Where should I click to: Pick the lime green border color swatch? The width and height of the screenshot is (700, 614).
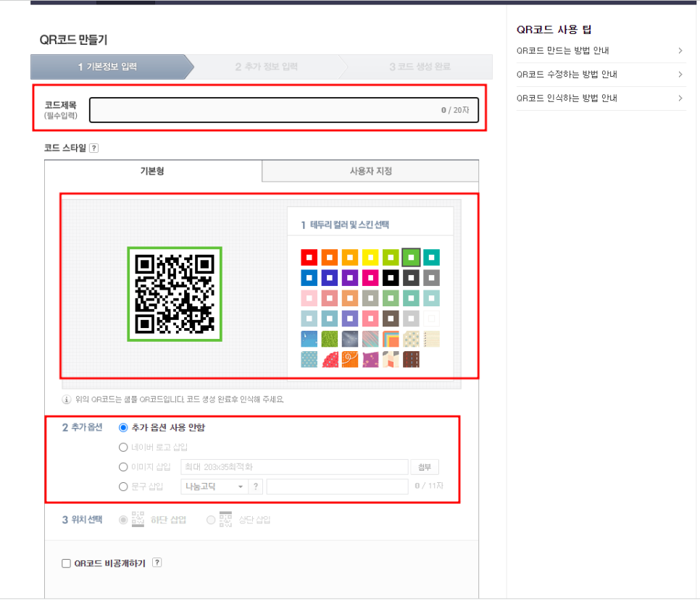pos(391,258)
